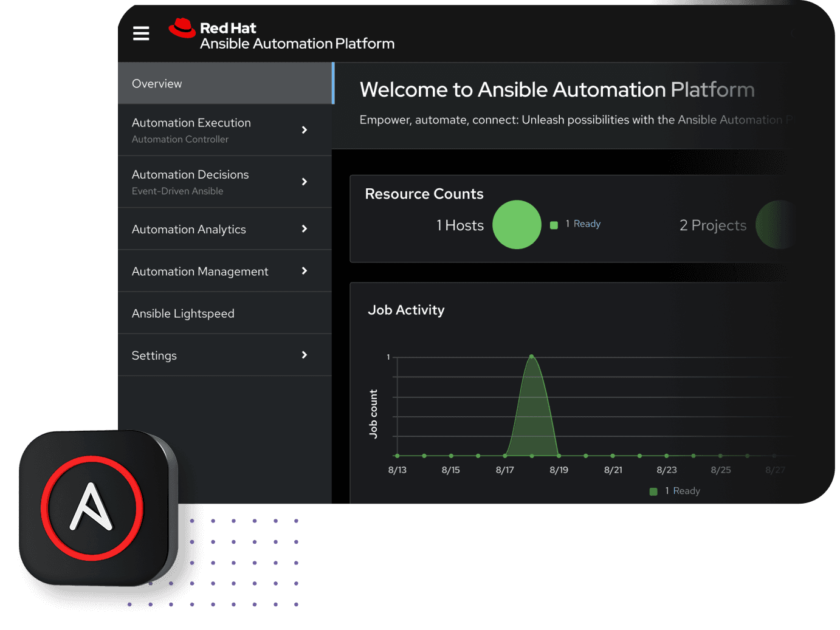Click the green Hosts donut chart

coord(517,225)
